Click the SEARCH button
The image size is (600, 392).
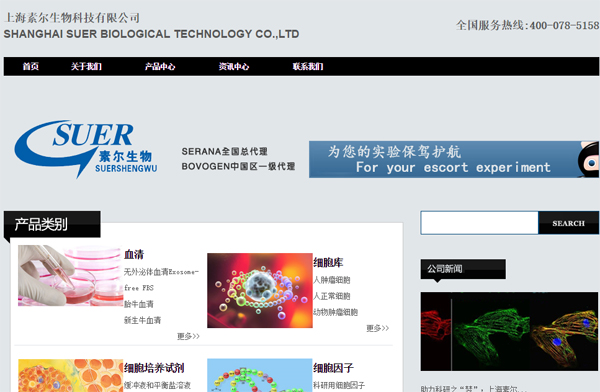pos(569,223)
